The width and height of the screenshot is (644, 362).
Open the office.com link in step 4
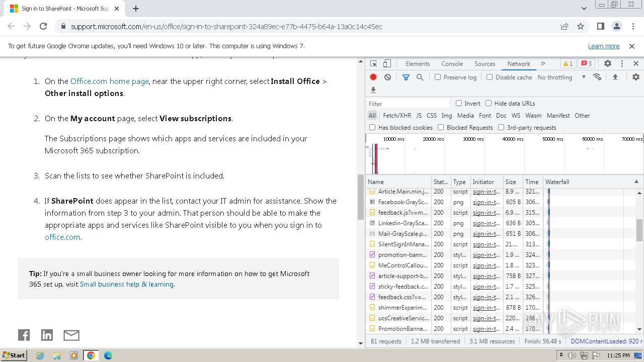[x=62, y=237]
